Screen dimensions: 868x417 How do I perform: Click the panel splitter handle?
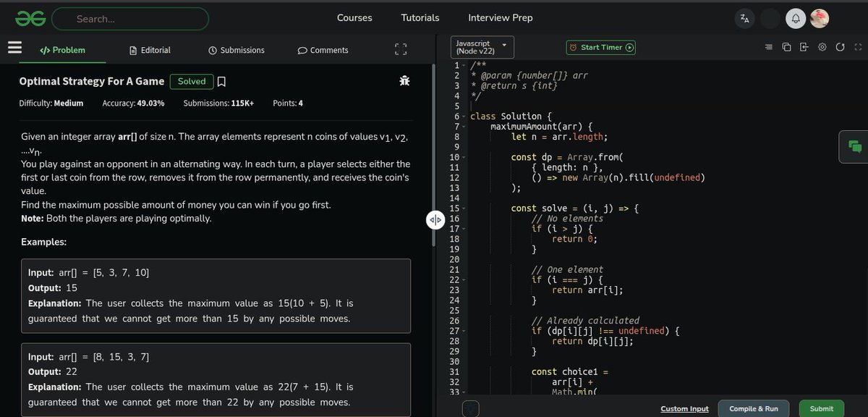pos(435,220)
